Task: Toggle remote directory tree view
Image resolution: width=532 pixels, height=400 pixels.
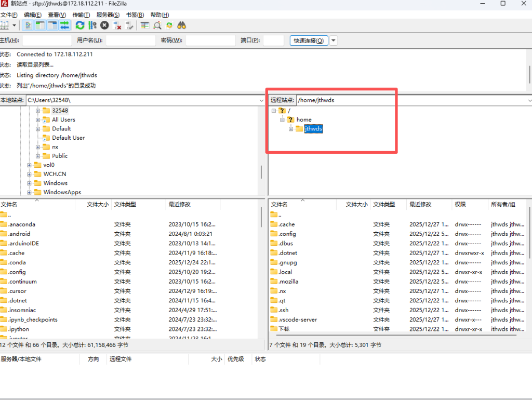Action: pos(52,25)
